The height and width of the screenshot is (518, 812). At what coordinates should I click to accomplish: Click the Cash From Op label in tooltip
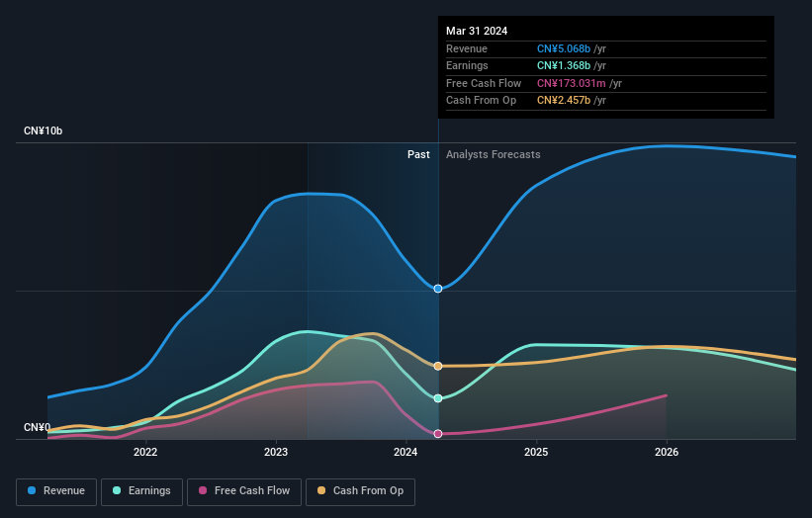[481, 101]
